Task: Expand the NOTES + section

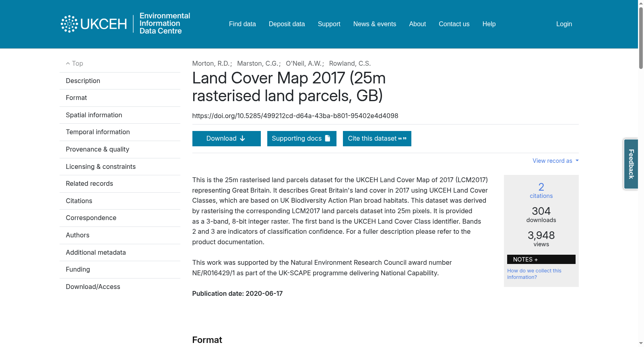Action: pos(541,260)
